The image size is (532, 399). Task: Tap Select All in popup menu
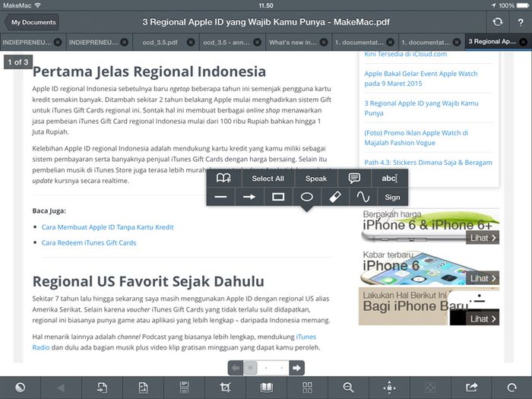(268, 178)
